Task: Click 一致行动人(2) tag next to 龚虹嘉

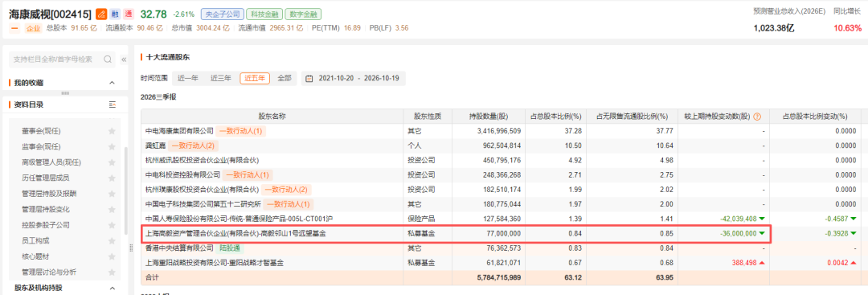Action: pos(193,145)
